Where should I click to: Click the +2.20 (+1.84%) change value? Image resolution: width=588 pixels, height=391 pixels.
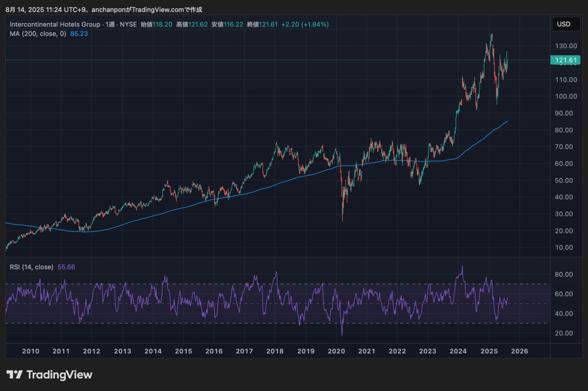pyautogui.click(x=305, y=24)
